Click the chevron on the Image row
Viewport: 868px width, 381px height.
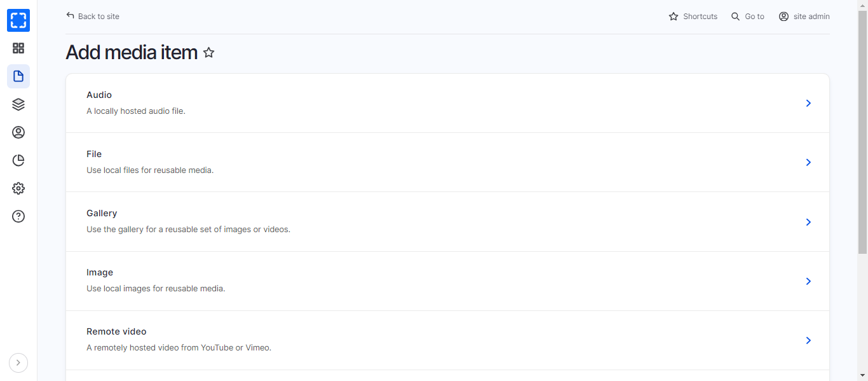808,281
